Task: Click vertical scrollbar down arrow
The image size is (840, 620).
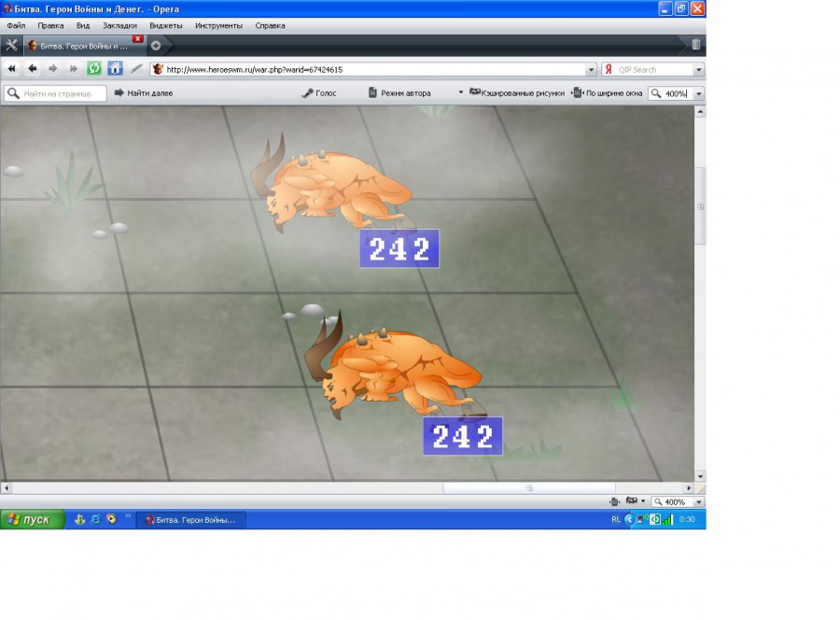Action: [x=700, y=476]
